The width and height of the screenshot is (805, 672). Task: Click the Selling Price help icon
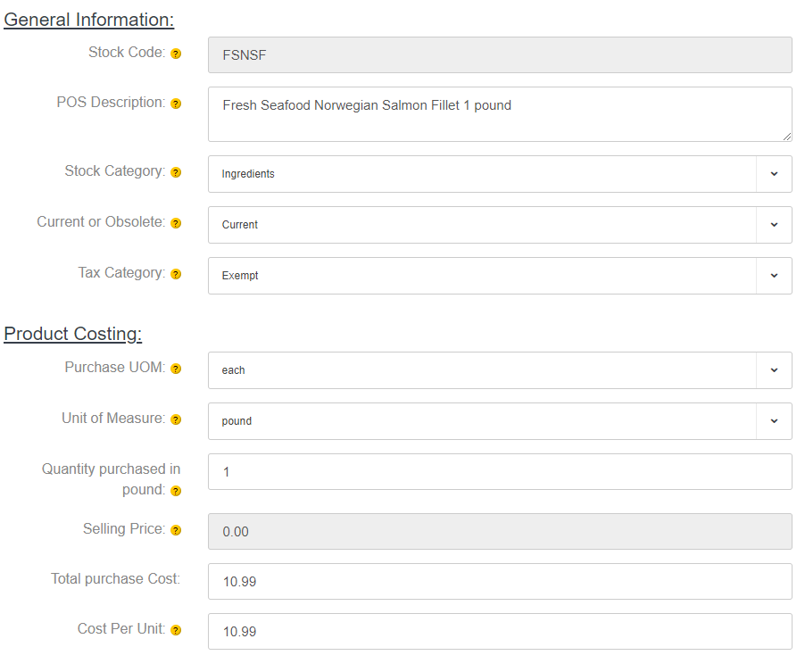[176, 530]
